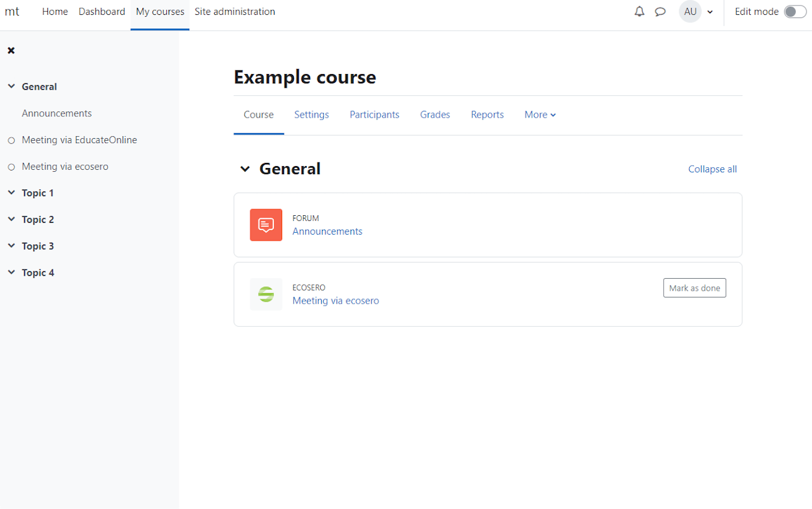Collapse Topic 2 in the sidebar
Screen dimensions: 812x509
[x=11, y=219]
